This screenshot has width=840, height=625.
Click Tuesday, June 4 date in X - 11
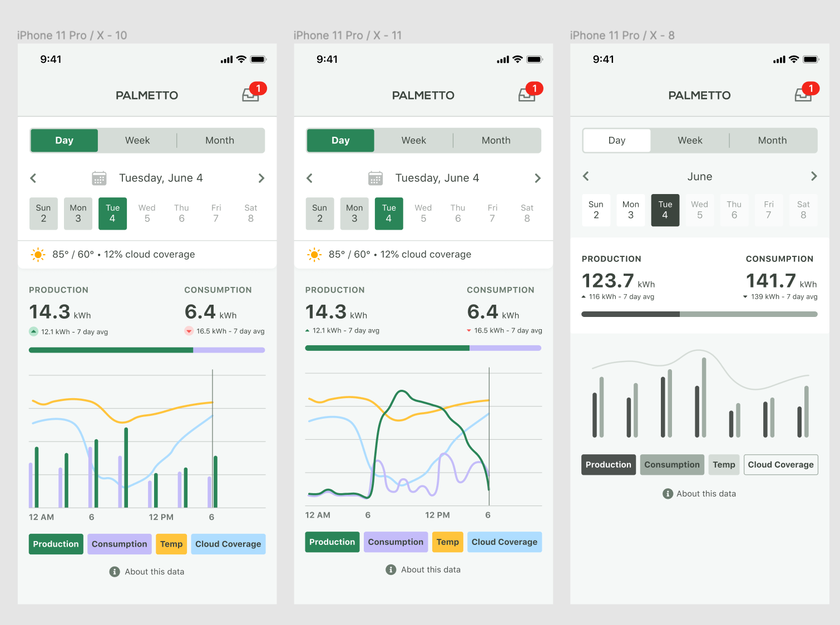click(x=437, y=178)
